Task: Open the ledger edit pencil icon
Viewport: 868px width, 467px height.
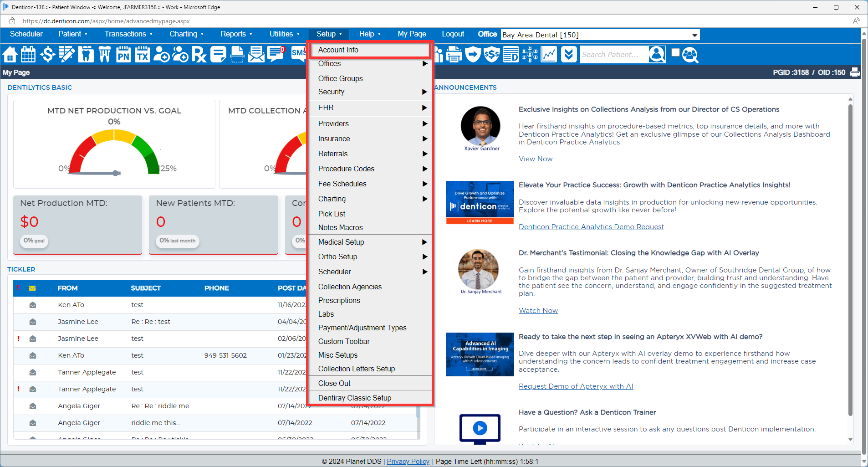Action: (66, 55)
